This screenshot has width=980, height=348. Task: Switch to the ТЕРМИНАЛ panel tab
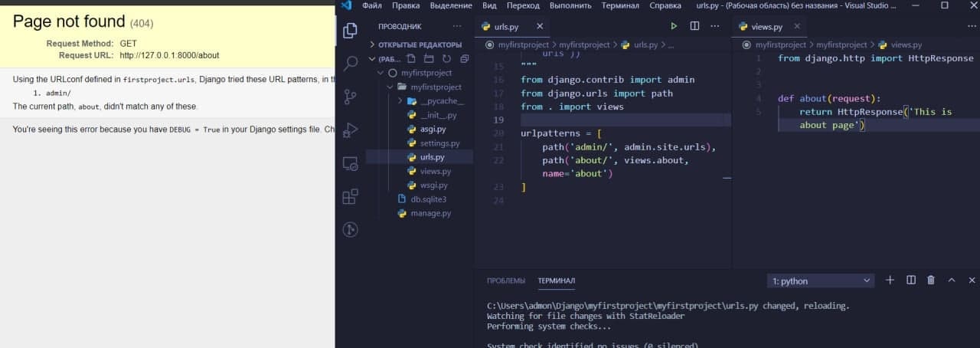coord(557,281)
